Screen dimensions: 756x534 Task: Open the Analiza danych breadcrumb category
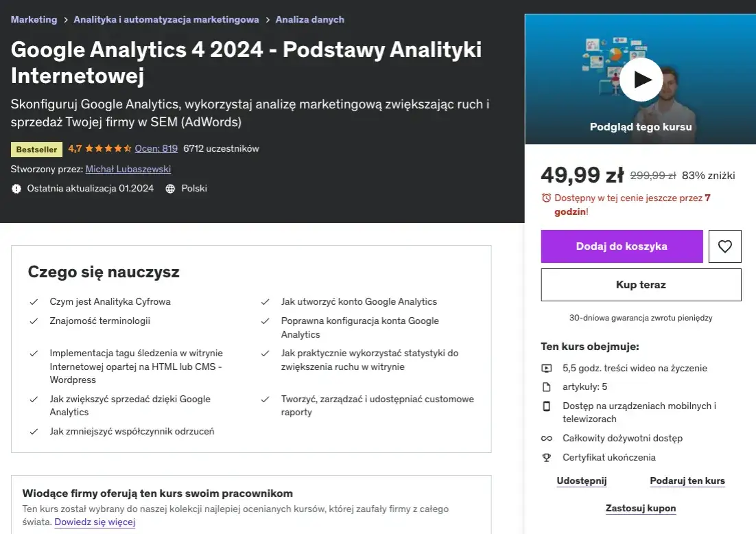(x=309, y=20)
